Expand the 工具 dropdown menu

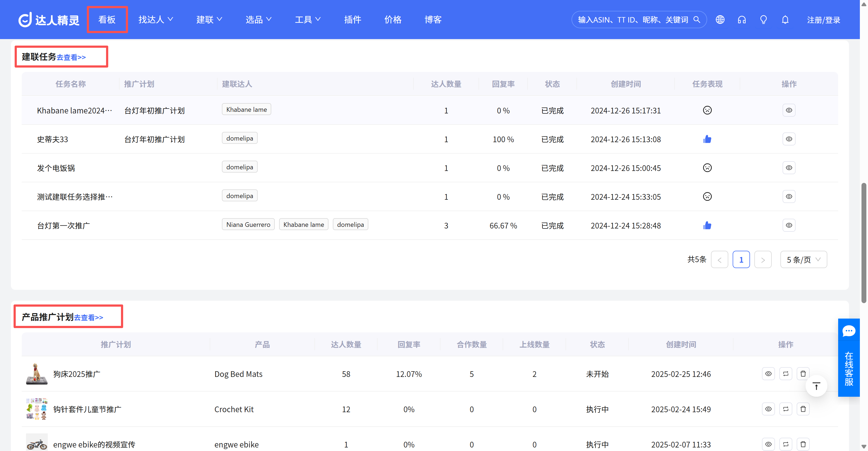pos(308,20)
